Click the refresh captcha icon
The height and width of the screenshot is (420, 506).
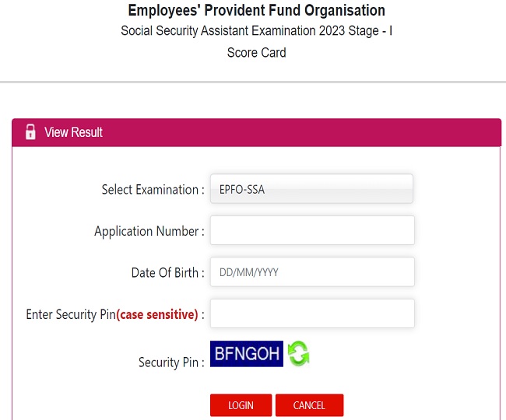point(298,354)
